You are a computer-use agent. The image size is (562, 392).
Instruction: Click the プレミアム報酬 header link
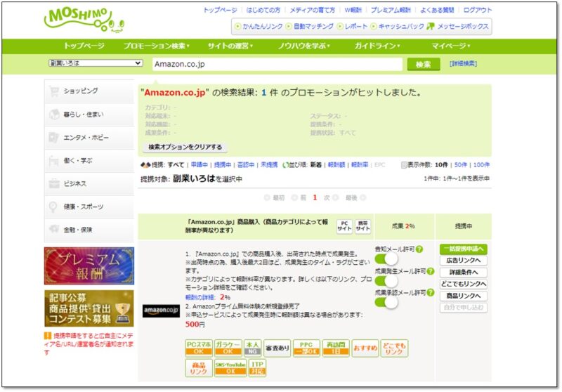391,10
